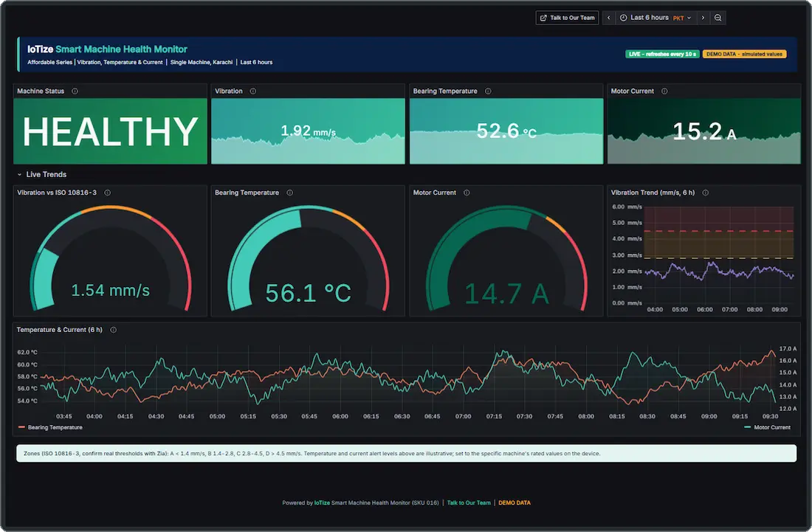Shift time range backward with left arrow

[x=608, y=18]
